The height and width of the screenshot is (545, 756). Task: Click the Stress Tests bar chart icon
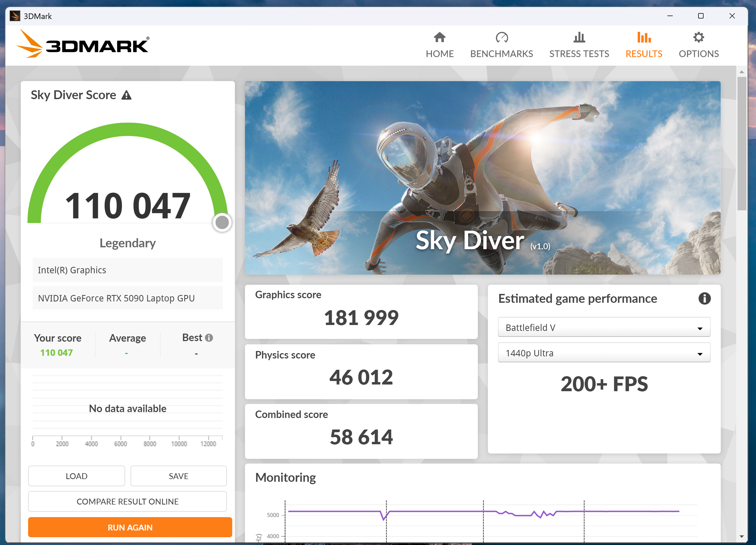pos(579,37)
